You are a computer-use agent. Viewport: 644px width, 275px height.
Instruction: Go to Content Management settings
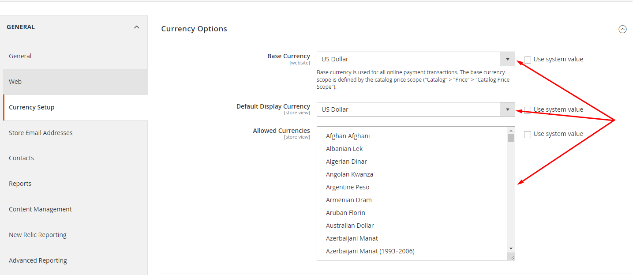click(40, 209)
